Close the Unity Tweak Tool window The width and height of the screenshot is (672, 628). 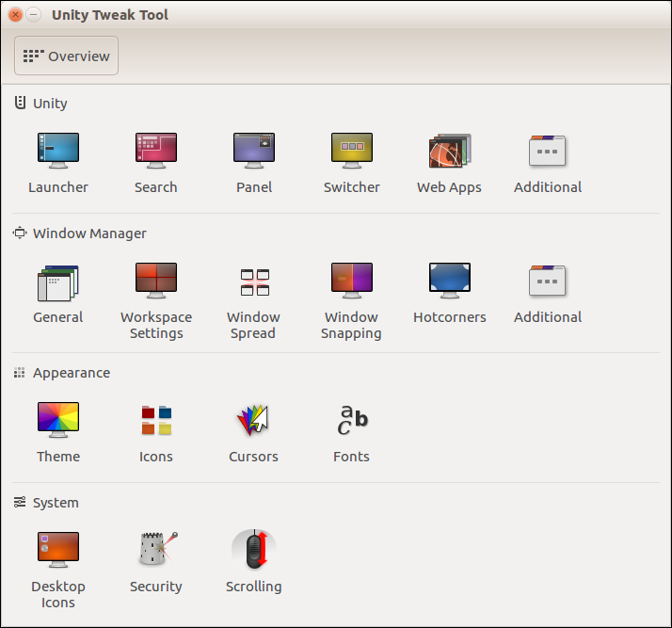click(15, 14)
